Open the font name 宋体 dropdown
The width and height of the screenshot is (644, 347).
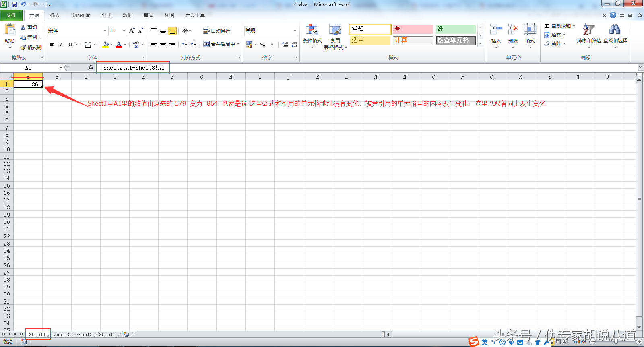click(105, 31)
